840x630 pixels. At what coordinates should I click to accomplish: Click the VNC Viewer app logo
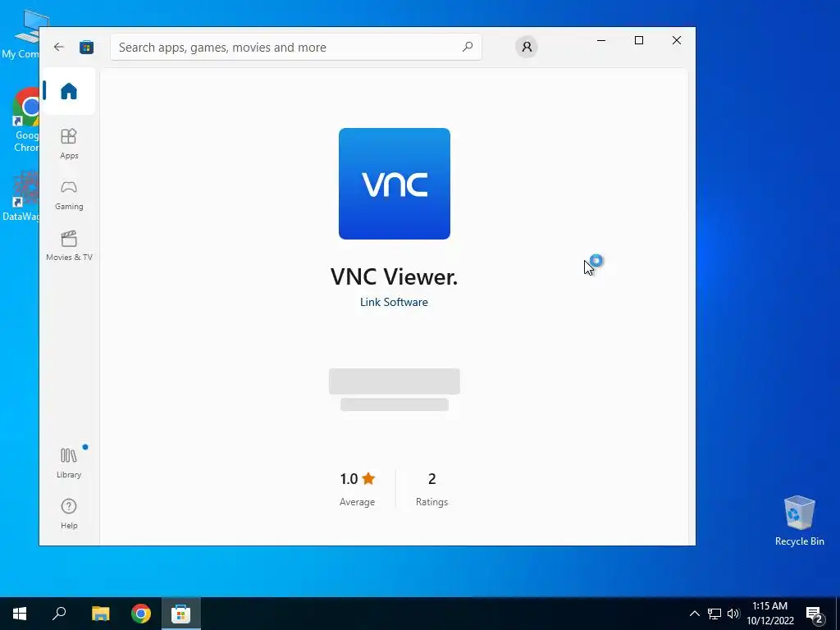point(395,184)
